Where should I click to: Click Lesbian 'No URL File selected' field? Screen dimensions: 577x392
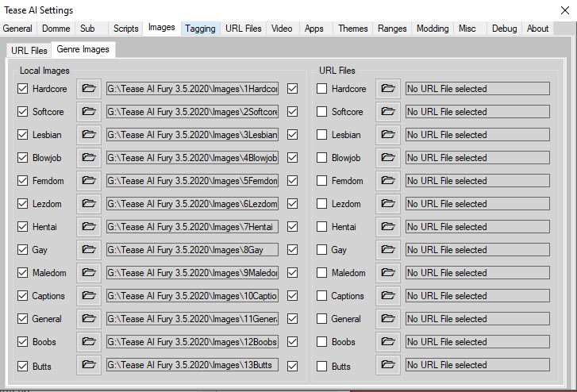coord(478,135)
